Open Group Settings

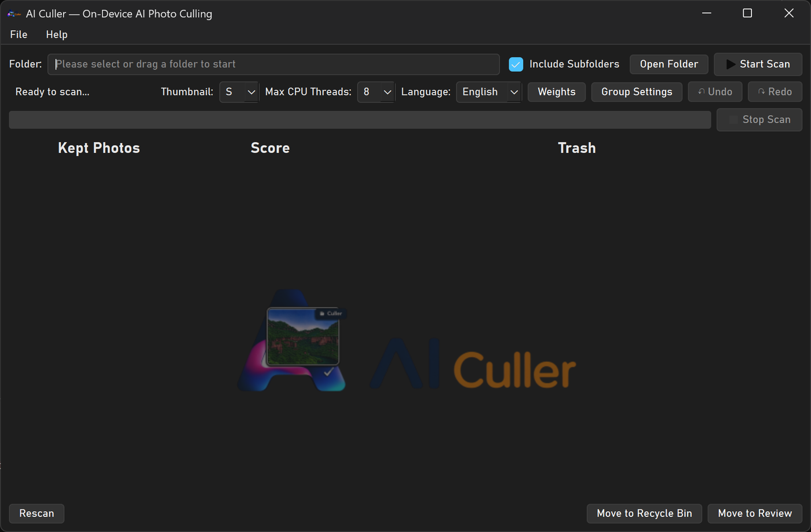click(x=637, y=92)
